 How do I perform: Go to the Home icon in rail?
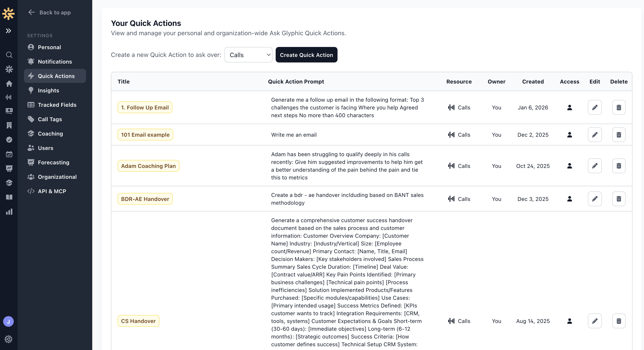tap(9, 84)
